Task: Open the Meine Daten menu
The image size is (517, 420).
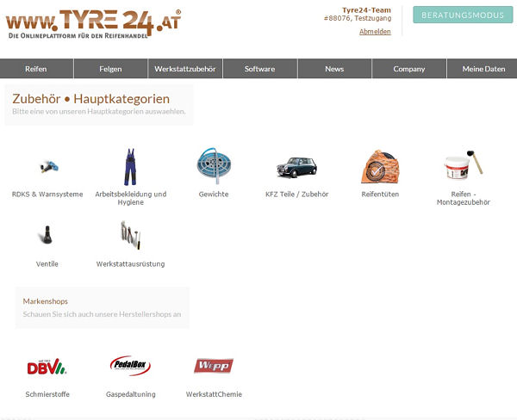Action: (483, 69)
